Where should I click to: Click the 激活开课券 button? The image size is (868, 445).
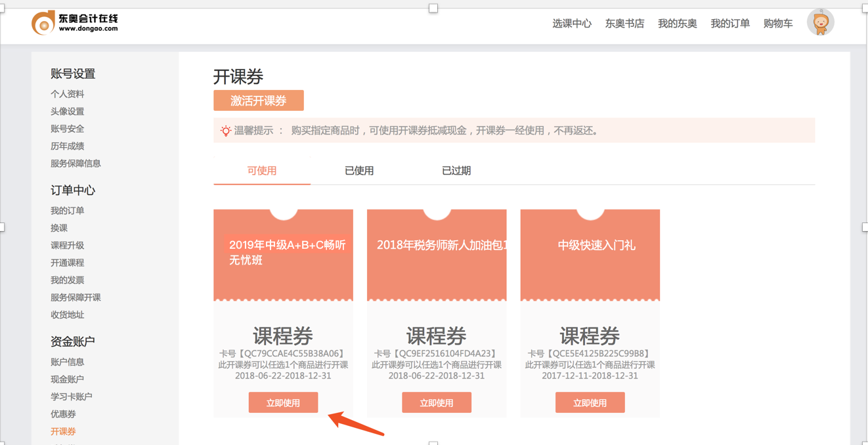pyautogui.click(x=258, y=100)
